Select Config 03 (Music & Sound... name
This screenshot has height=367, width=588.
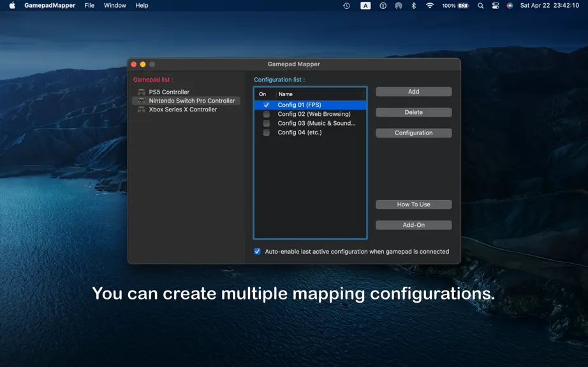316,123
